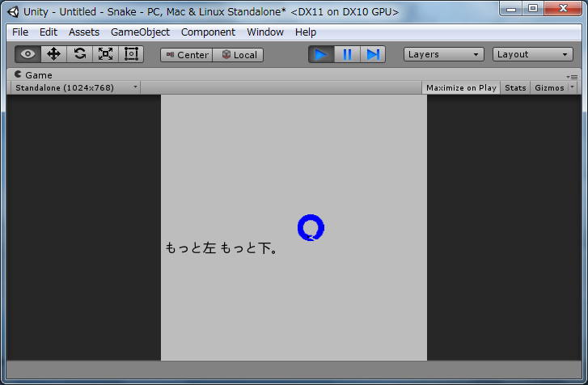The image size is (588, 385).
Task: Open the Component menu
Action: coord(208,32)
